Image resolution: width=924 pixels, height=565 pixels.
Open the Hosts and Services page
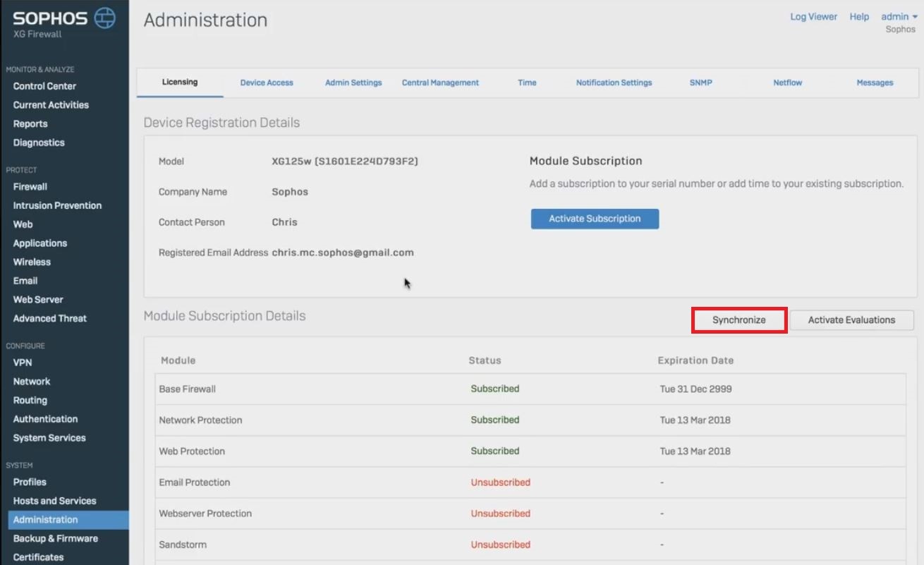coord(54,501)
